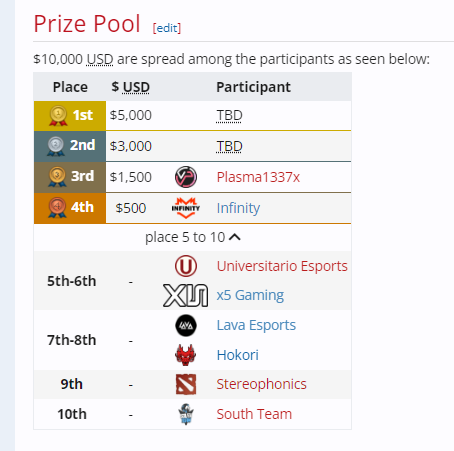The height and width of the screenshot is (451, 454).
Task: Open the Lava Esports link
Action: tap(256, 325)
